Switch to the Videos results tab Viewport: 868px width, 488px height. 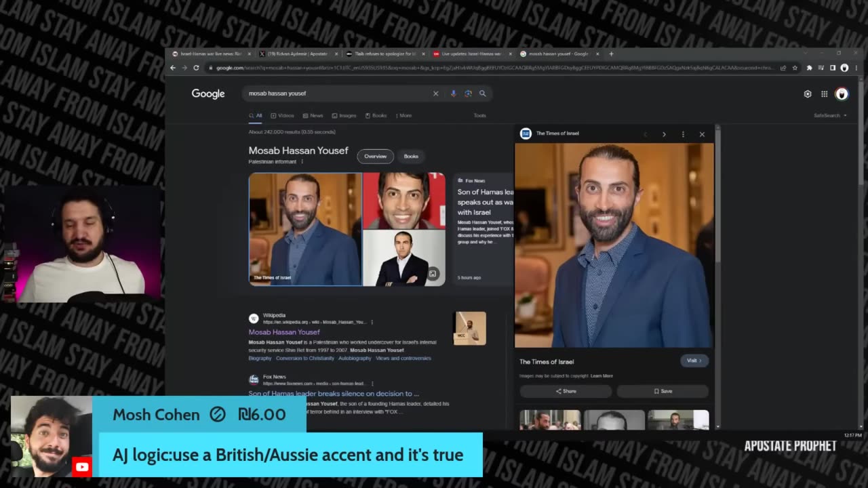pyautogui.click(x=282, y=116)
